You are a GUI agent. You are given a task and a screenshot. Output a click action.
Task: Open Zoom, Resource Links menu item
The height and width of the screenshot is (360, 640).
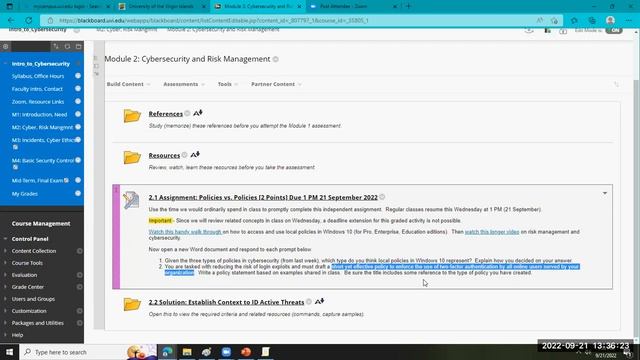[38, 102]
